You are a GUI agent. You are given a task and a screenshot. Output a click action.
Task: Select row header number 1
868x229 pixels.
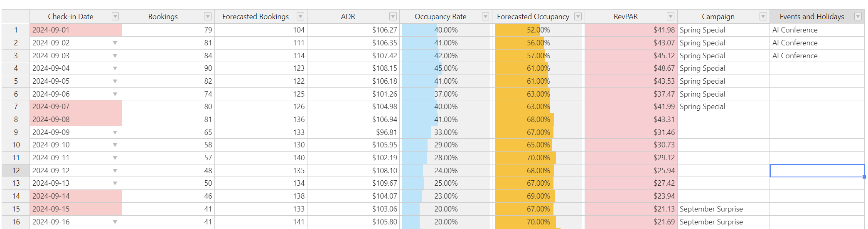tap(16, 30)
